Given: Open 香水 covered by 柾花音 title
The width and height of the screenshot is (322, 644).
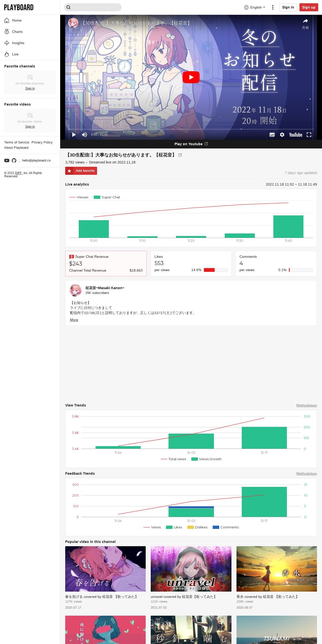Looking at the screenshot, I should 268,597.
